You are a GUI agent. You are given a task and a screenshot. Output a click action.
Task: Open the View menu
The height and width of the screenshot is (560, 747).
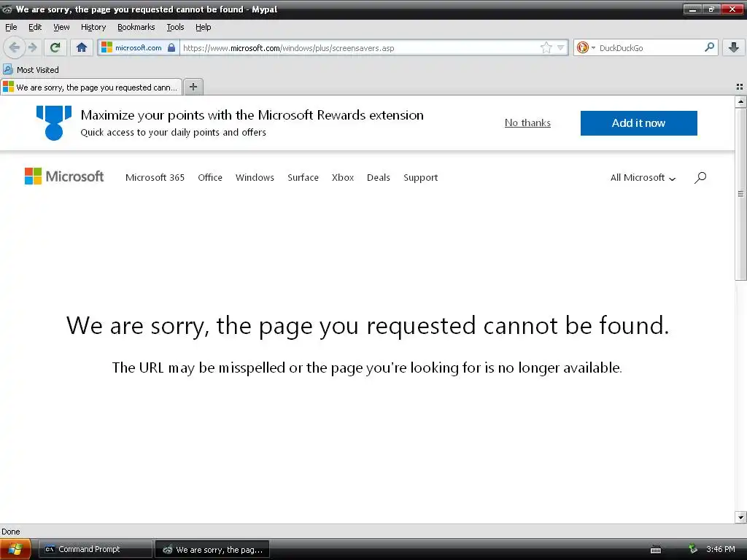[x=61, y=27]
